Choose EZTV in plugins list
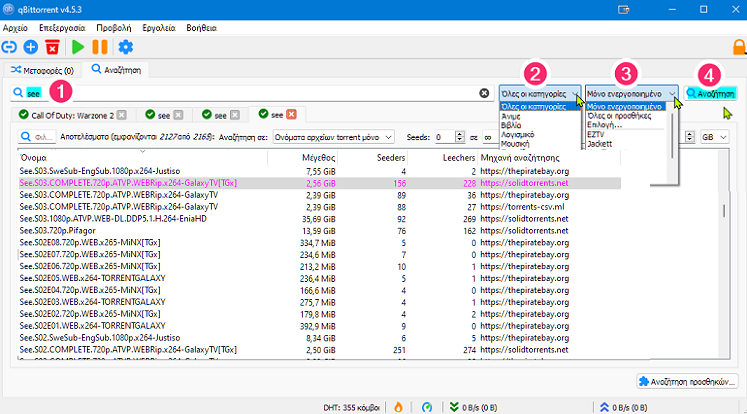 pos(596,134)
